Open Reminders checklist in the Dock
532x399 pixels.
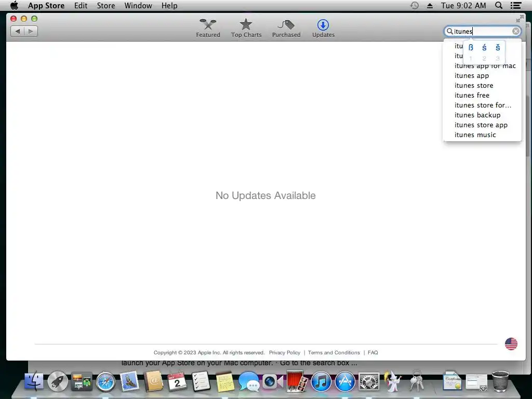point(201,381)
